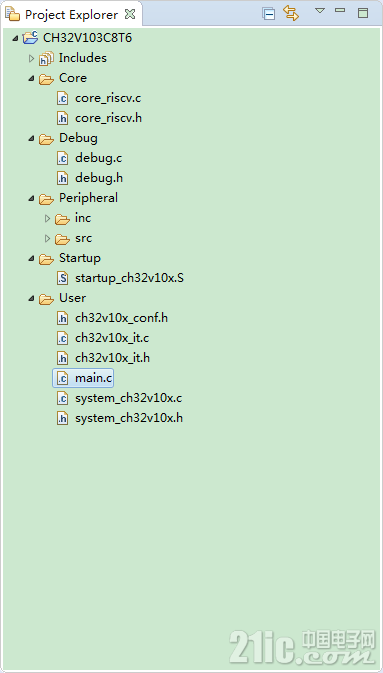Click the main.c file icon
The image size is (383, 673).
[x=63, y=379]
